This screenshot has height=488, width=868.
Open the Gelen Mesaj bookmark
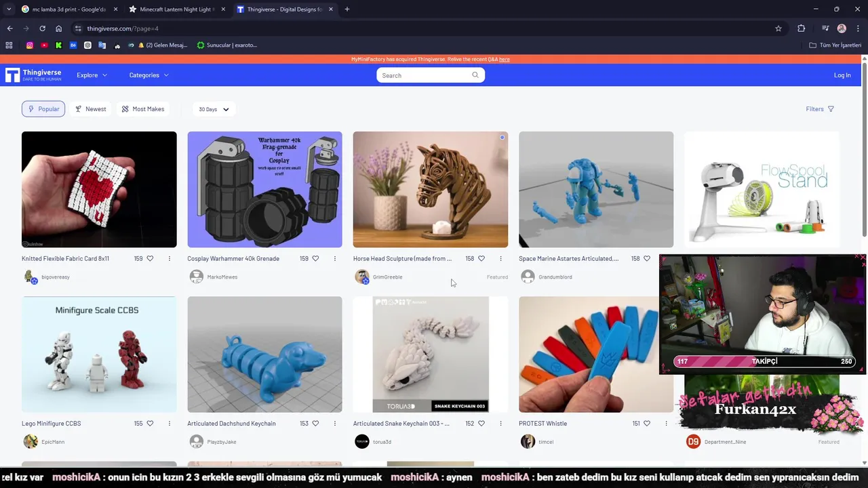(163, 45)
